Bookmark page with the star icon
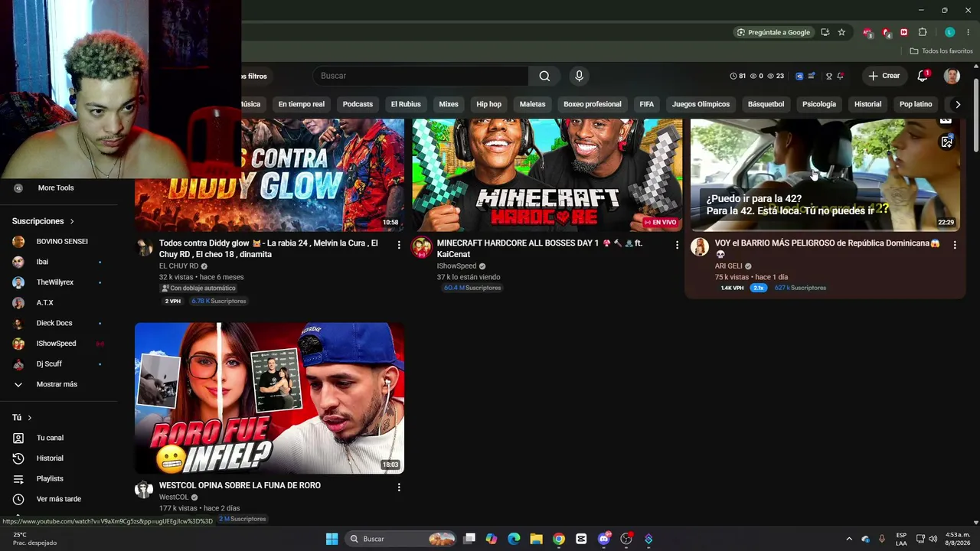The width and height of the screenshot is (980, 551). tap(841, 32)
